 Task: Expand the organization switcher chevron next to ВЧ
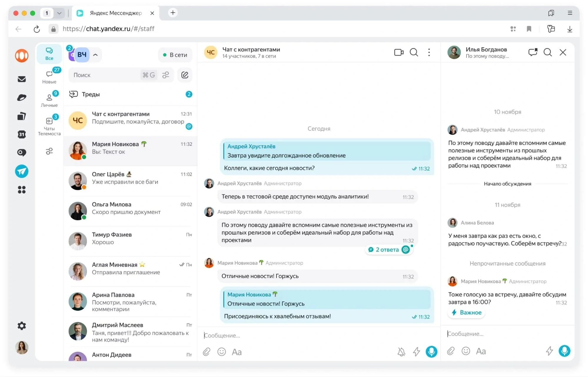(95, 55)
